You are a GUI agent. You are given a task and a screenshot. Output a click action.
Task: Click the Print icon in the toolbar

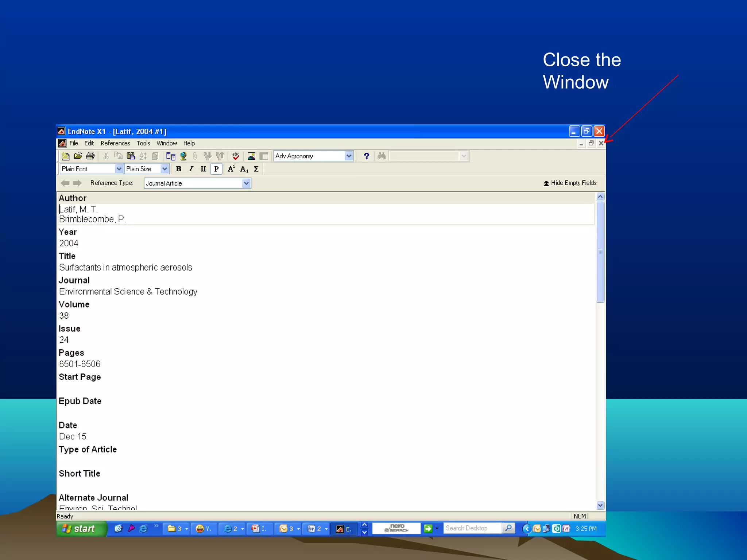click(x=90, y=156)
